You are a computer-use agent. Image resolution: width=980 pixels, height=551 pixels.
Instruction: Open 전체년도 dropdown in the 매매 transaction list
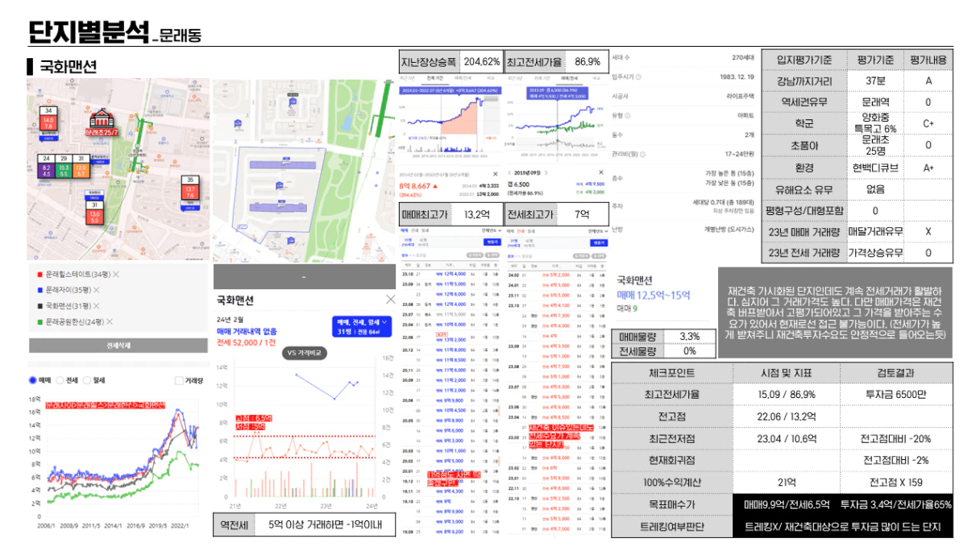(x=492, y=230)
